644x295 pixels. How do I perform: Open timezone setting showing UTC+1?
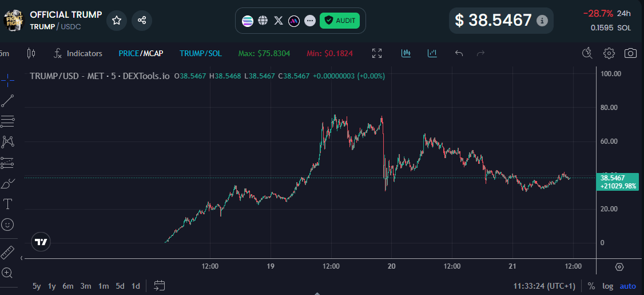544,286
